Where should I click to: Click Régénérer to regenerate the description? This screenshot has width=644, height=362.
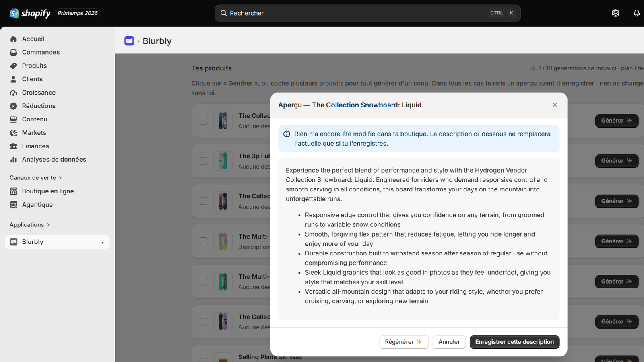(x=404, y=342)
